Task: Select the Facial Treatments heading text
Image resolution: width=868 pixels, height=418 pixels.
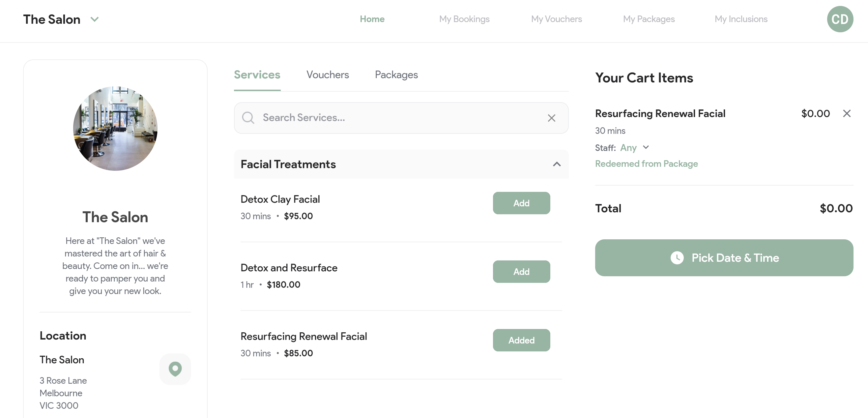Action: [x=288, y=164]
